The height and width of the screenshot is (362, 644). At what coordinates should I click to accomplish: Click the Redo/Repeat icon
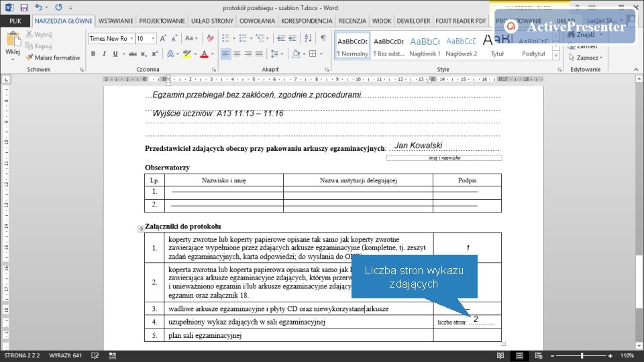click(58, 7)
